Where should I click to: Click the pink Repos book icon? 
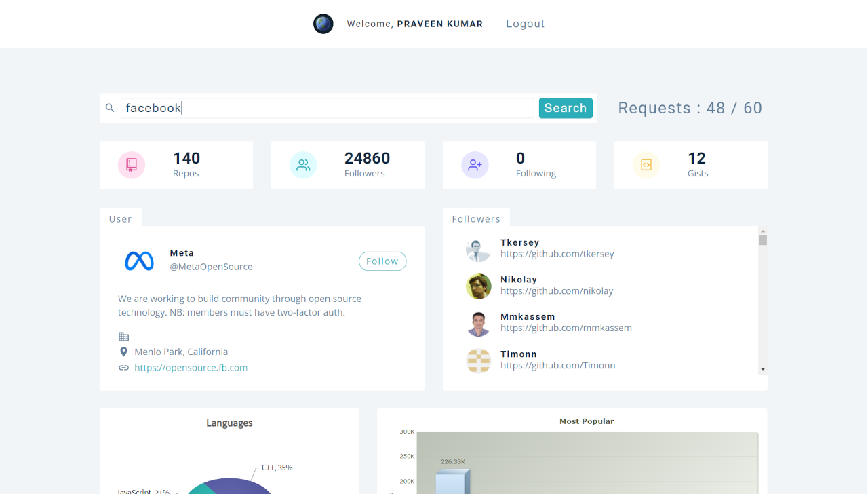coord(132,165)
